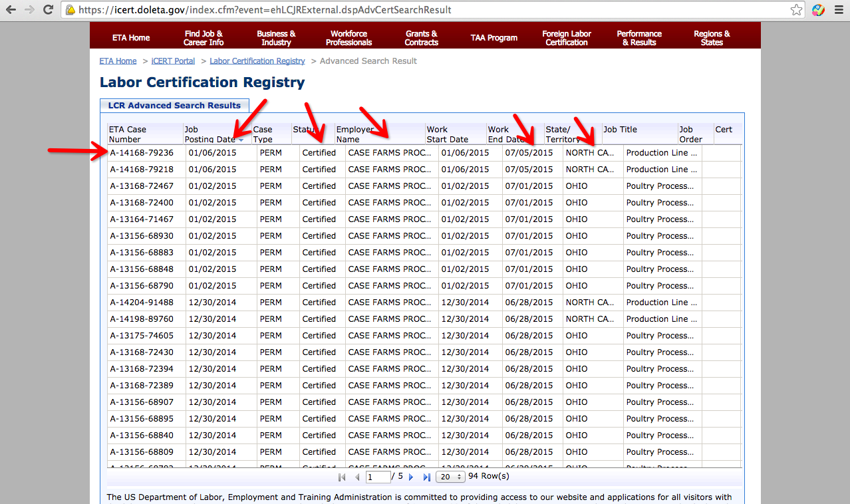Toggle the Job Posting Date sort arrow
Viewport: 850px width, 504px height.
tap(241, 140)
